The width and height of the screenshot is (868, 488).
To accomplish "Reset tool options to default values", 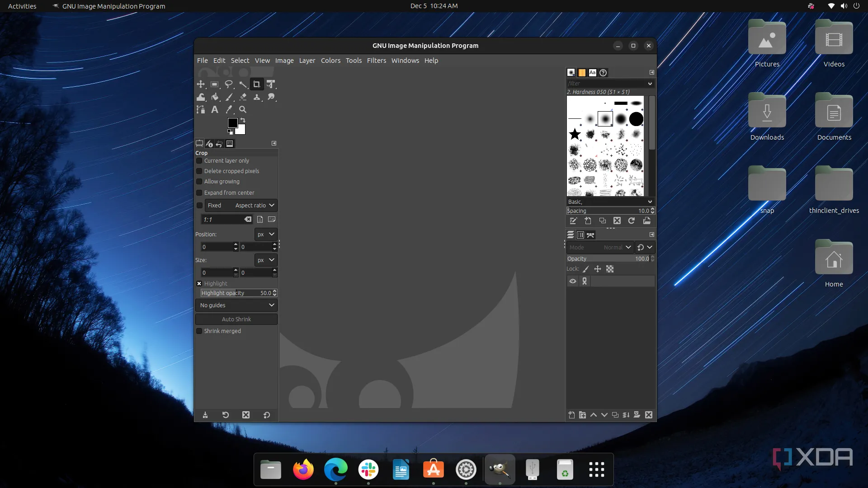I will coord(267,415).
